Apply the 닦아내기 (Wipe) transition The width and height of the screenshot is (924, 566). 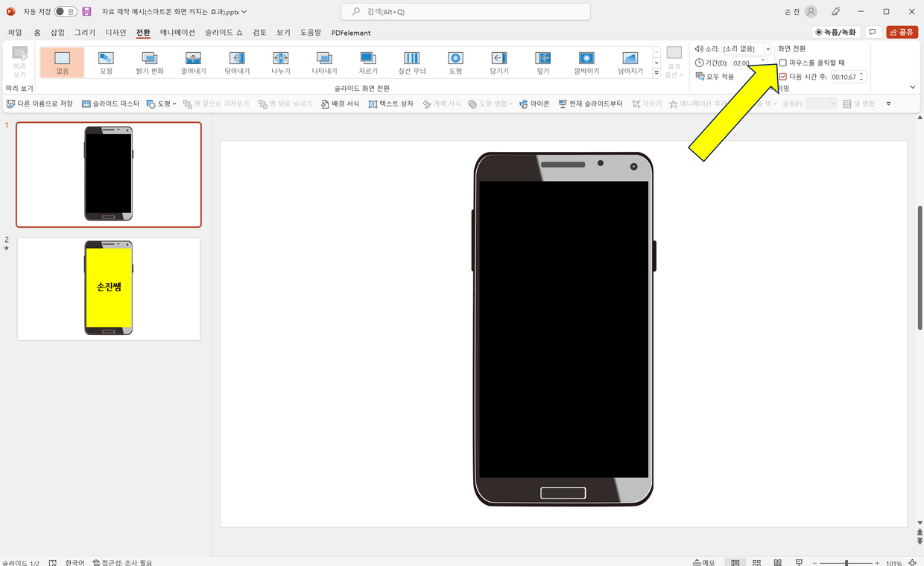[237, 62]
